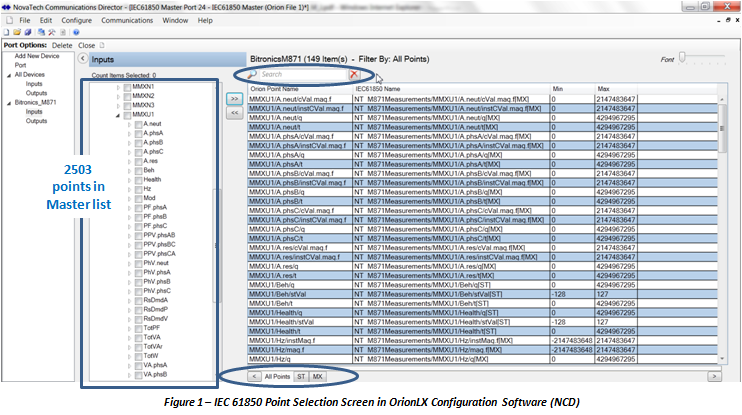This screenshot has height=415, width=742.
Task: Check the MMXN1 checkbox
Action: click(x=127, y=87)
